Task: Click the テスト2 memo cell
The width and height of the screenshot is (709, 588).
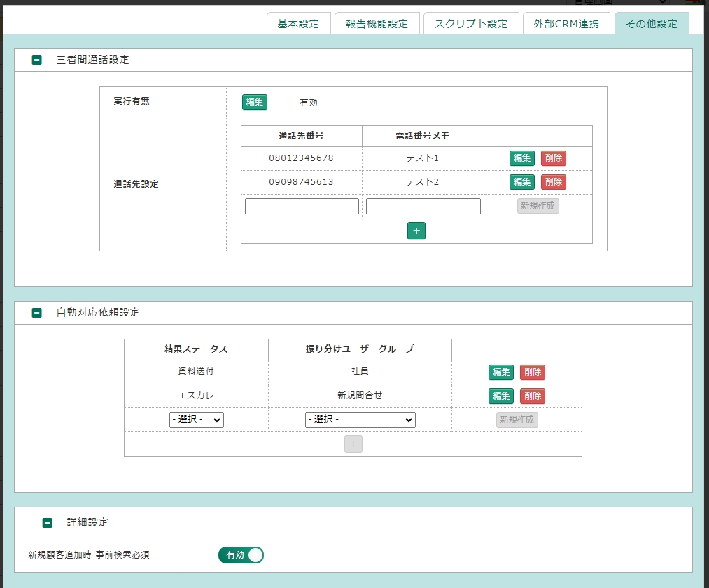Action: click(x=422, y=182)
